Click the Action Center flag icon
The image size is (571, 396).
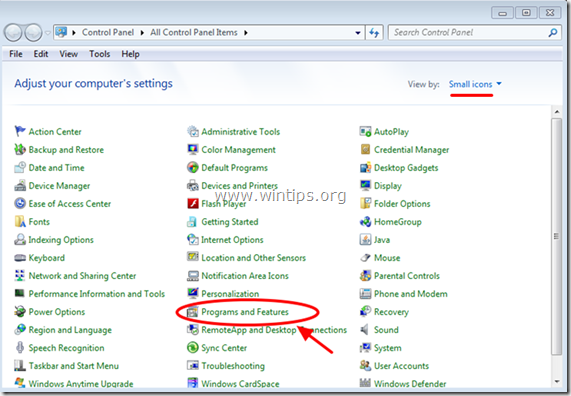click(x=20, y=131)
